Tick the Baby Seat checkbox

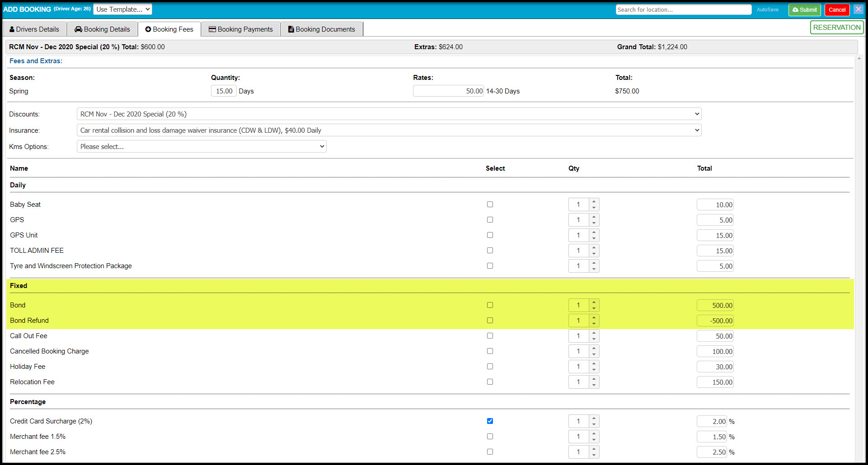pos(490,205)
